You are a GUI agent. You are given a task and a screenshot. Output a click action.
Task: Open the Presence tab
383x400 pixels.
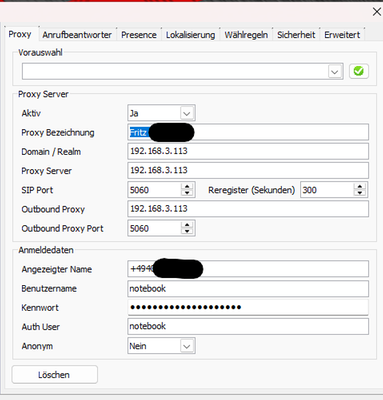[x=139, y=35]
